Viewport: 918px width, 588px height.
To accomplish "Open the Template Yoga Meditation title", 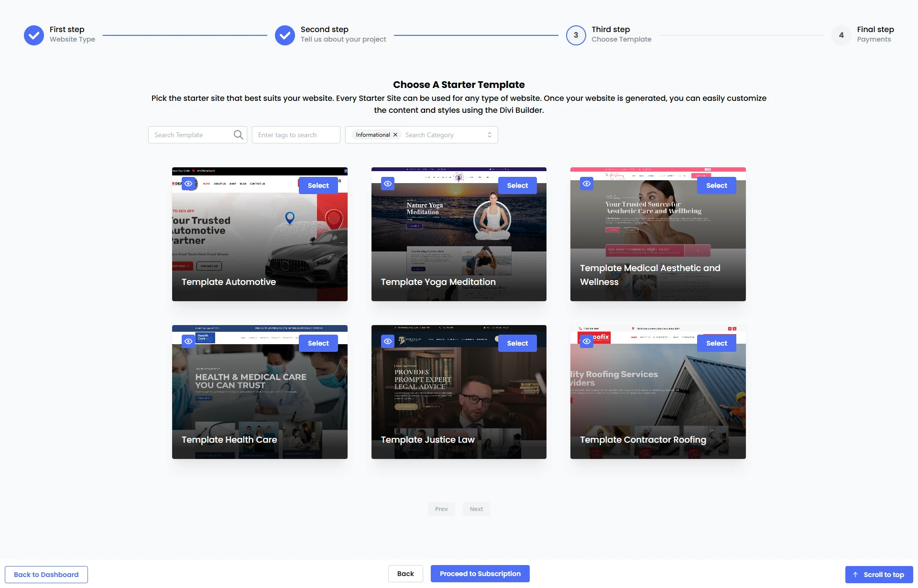I will tap(438, 282).
